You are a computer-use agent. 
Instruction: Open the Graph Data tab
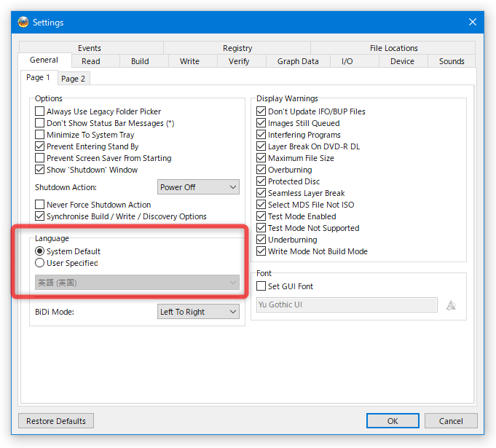point(298,61)
